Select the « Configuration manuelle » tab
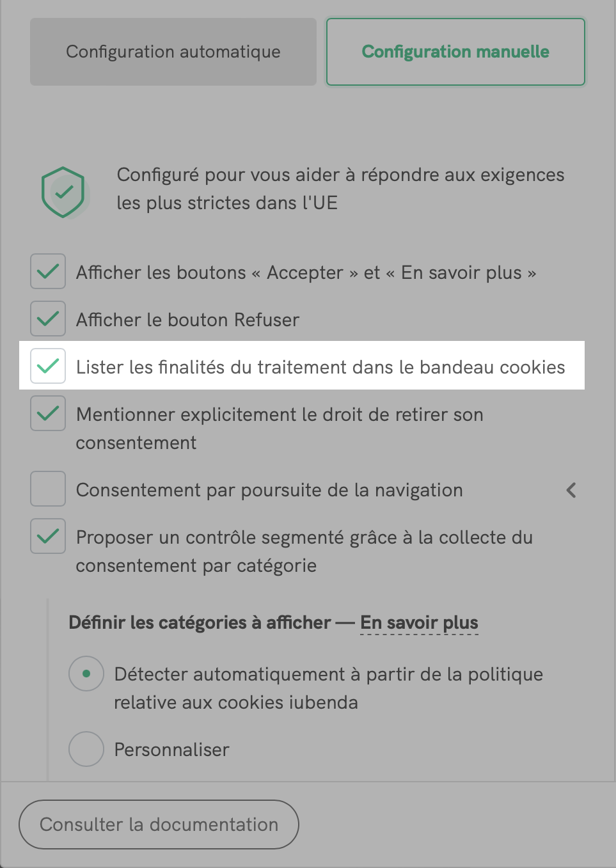This screenshot has width=616, height=868. click(x=455, y=52)
